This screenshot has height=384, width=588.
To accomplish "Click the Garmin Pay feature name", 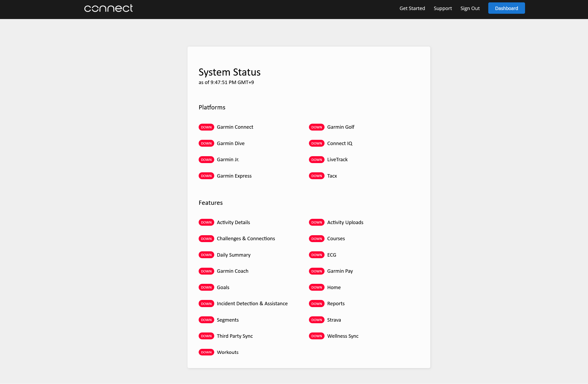I will click(x=340, y=271).
